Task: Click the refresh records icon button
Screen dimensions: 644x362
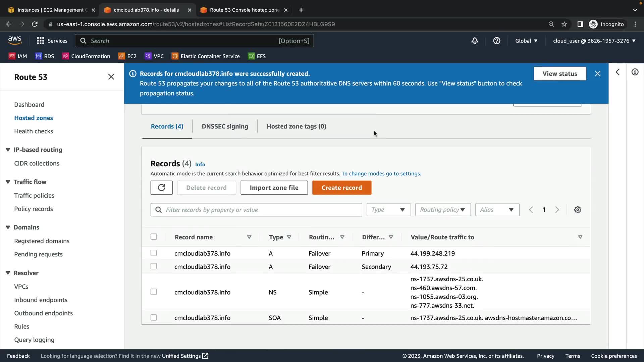Action: click(161, 188)
